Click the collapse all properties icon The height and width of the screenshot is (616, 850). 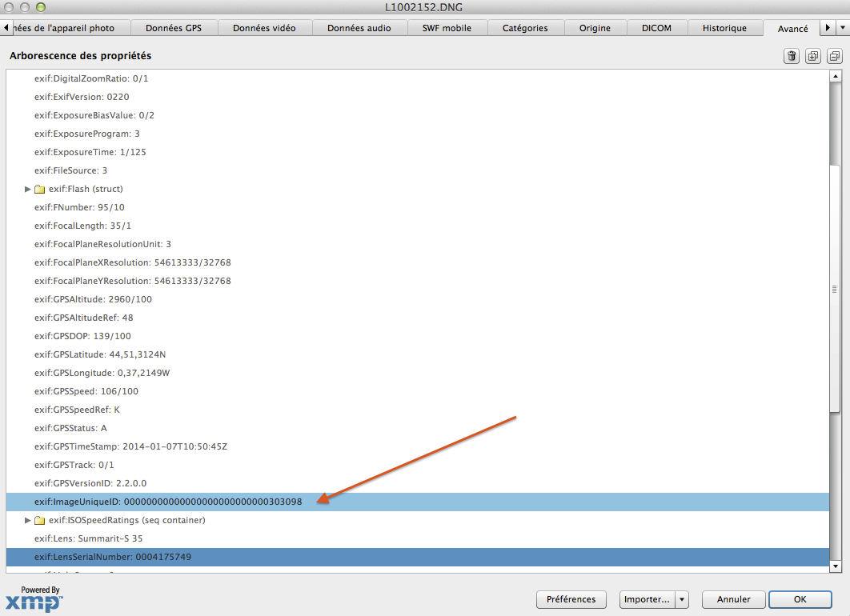[834, 56]
